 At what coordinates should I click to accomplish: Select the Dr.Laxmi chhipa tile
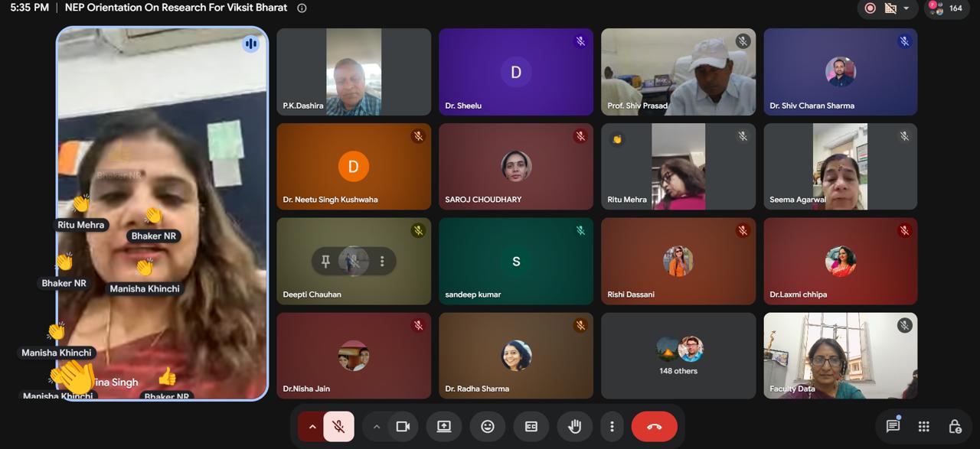click(x=841, y=262)
